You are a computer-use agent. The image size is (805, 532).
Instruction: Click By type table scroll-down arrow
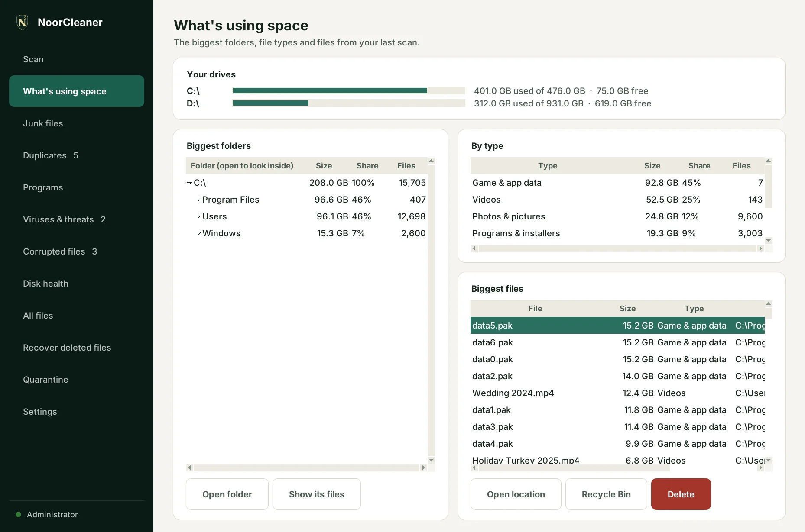pyautogui.click(x=769, y=241)
